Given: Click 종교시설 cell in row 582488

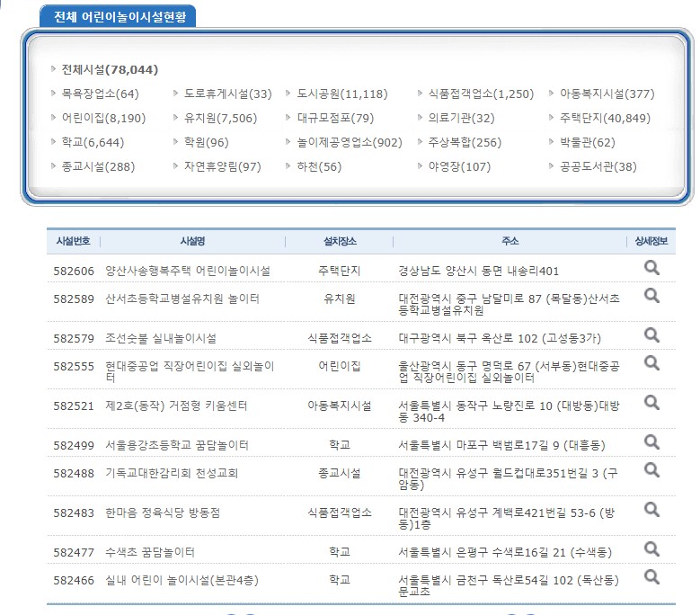Looking at the screenshot, I should [x=340, y=473].
